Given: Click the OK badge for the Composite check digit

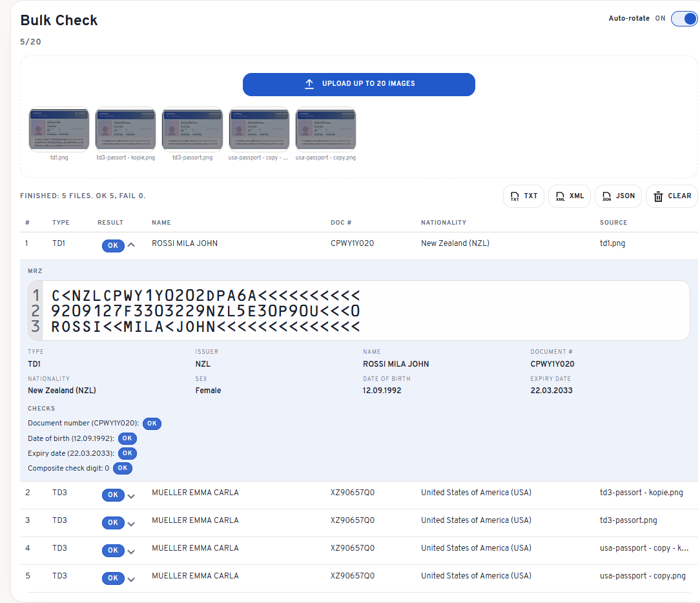Looking at the screenshot, I should 122,467.
